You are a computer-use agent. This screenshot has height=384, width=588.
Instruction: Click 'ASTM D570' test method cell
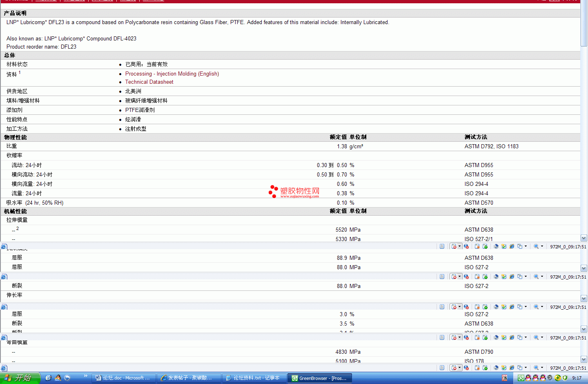pos(479,203)
